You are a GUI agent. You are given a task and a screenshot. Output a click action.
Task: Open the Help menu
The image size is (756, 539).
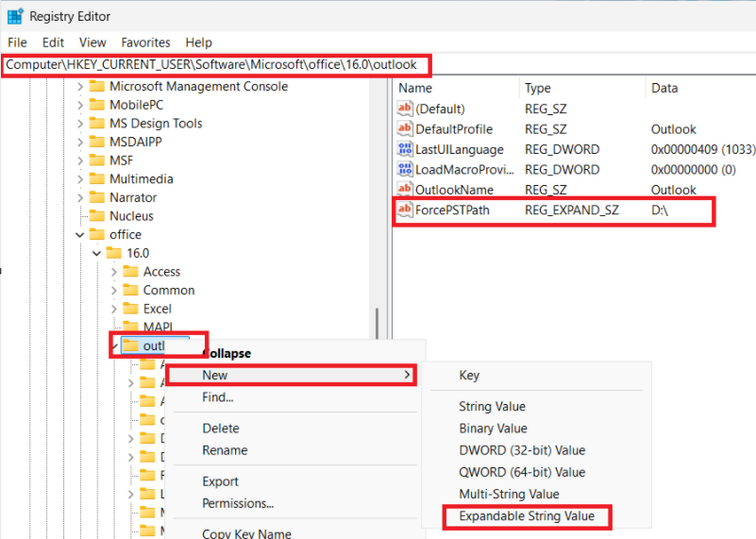coord(198,42)
